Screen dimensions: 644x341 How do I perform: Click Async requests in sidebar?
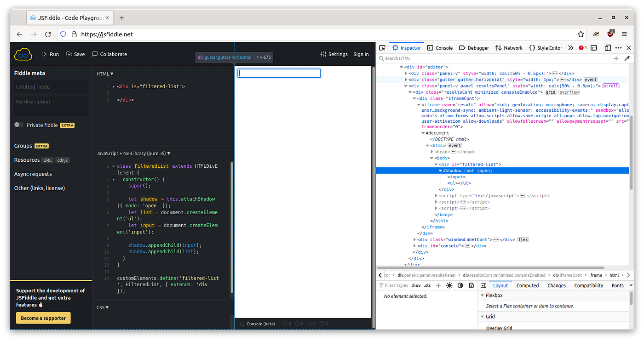click(x=33, y=174)
